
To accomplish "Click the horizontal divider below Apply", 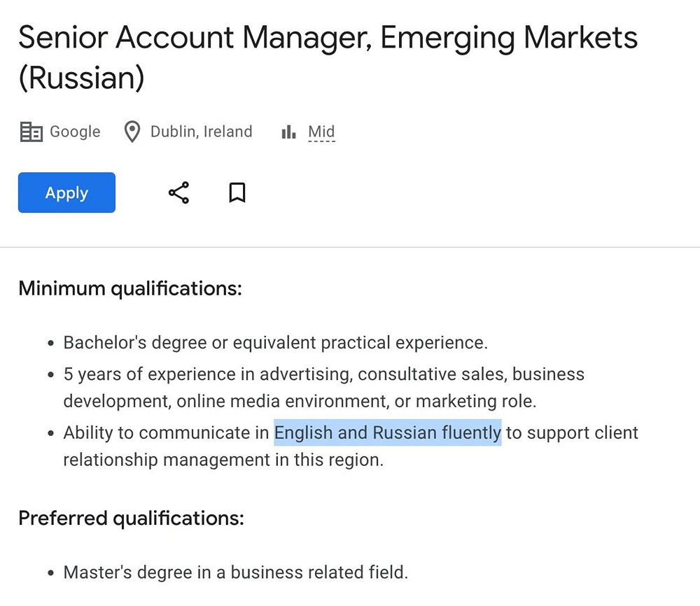I will point(350,247).
